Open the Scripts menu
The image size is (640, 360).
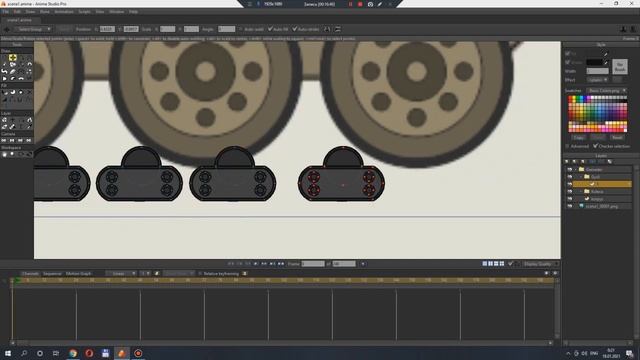pyautogui.click(x=84, y=12)
